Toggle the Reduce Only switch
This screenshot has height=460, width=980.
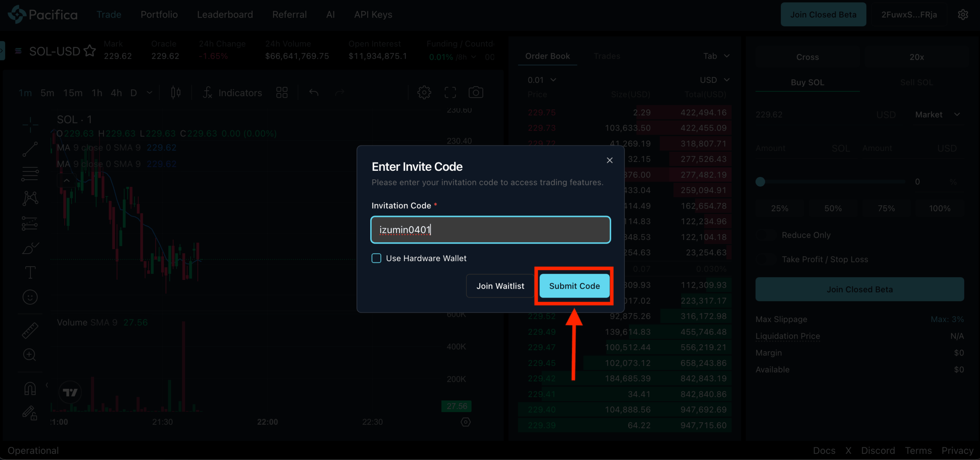point(766,235)
